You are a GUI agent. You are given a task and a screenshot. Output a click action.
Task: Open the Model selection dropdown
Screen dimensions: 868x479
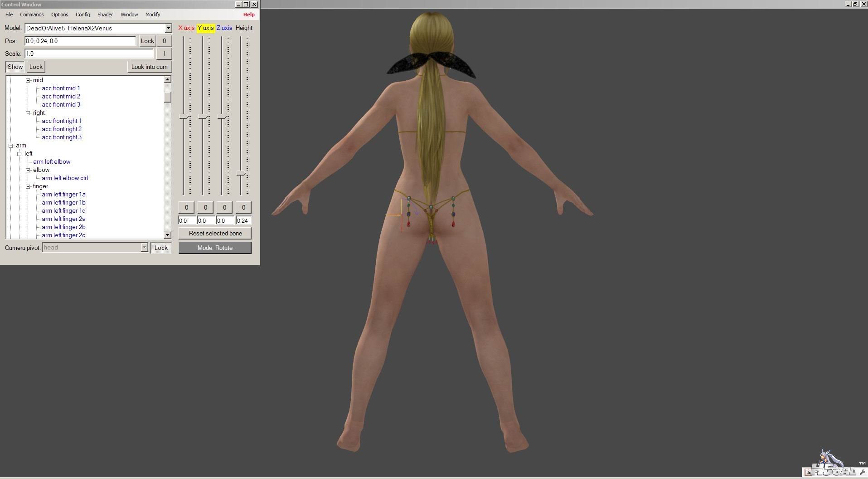pyautogui.click(x=168, y=28)
